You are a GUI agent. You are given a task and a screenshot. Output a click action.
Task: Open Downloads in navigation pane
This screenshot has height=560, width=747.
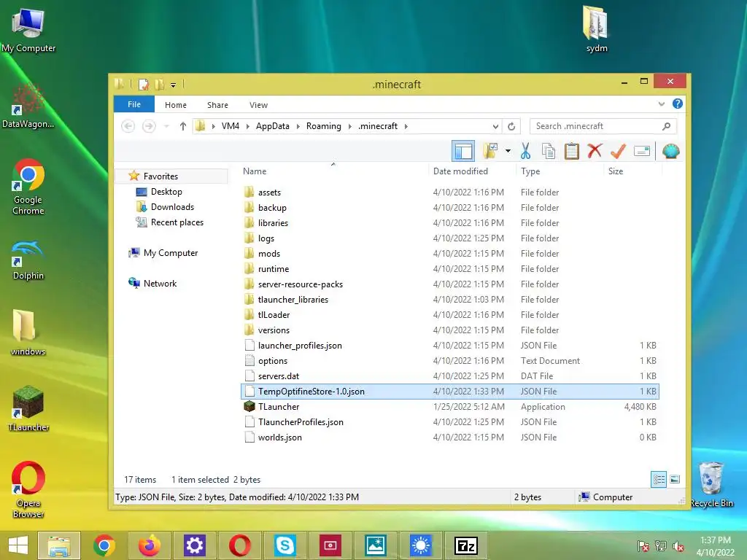pyautogui.click(x=172, y=206)
